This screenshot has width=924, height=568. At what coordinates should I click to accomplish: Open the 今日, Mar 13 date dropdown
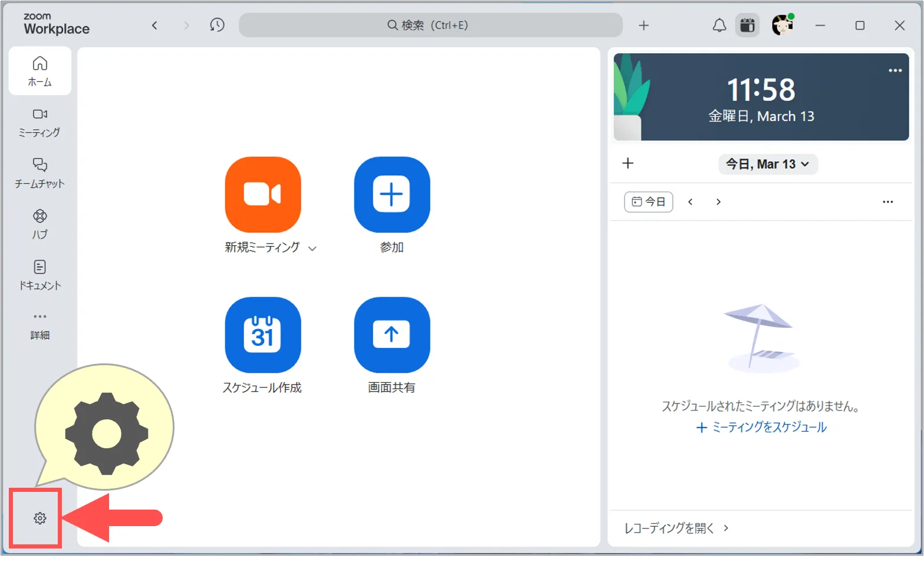[x=767, y=164]
